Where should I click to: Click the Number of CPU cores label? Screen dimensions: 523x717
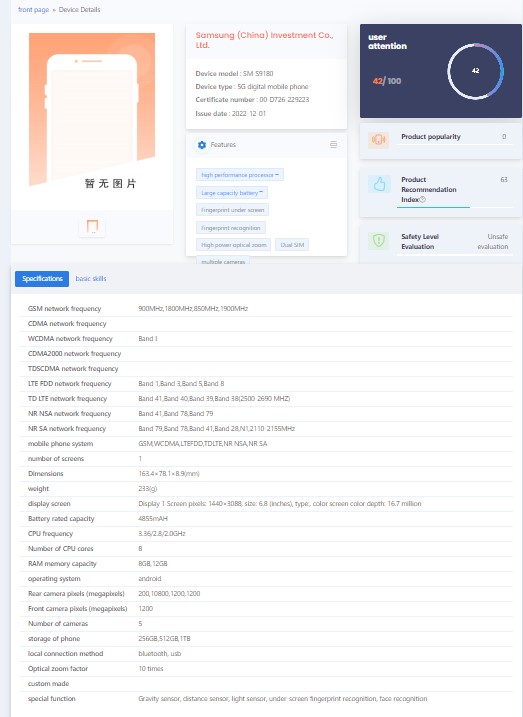point(60,549)
